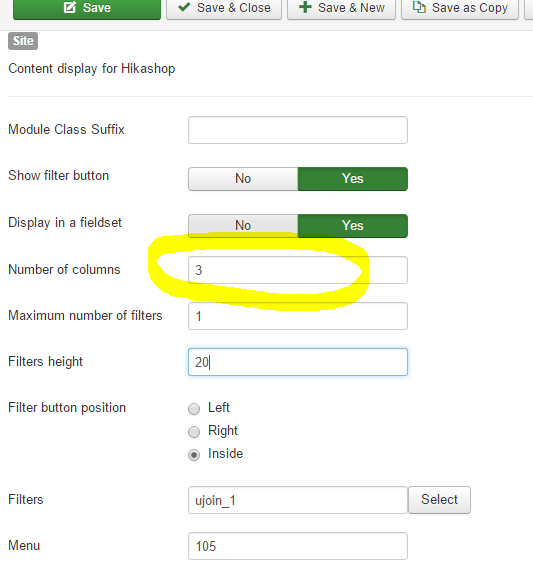Select Right filter button position
533x569 pixels.
click(194, 431)
